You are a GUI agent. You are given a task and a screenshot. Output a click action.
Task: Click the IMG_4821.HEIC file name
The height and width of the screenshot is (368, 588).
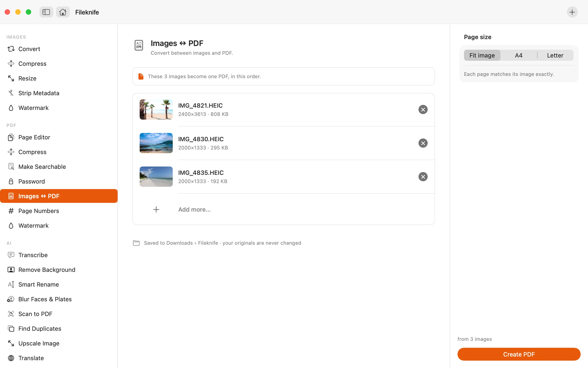click(201, 105)
